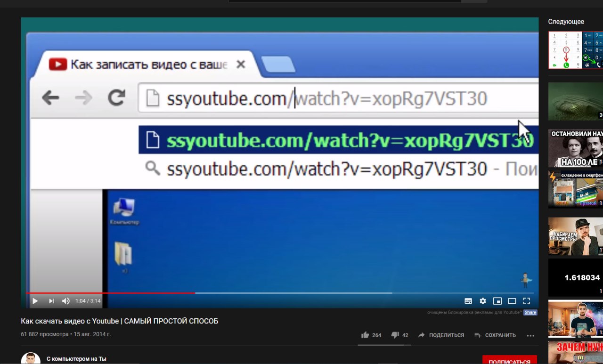Click the small cartoon figure watermark in player
This screenshot has width=603, height=364.
526,280
